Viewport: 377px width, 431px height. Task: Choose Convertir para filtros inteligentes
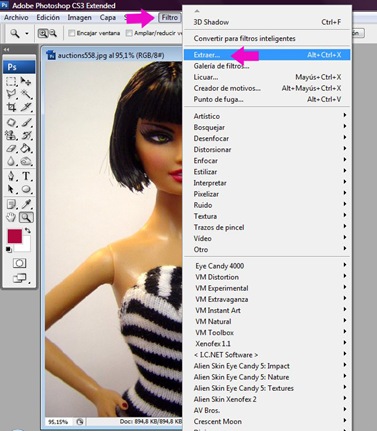pyautogui.click(x=267, y=38)
